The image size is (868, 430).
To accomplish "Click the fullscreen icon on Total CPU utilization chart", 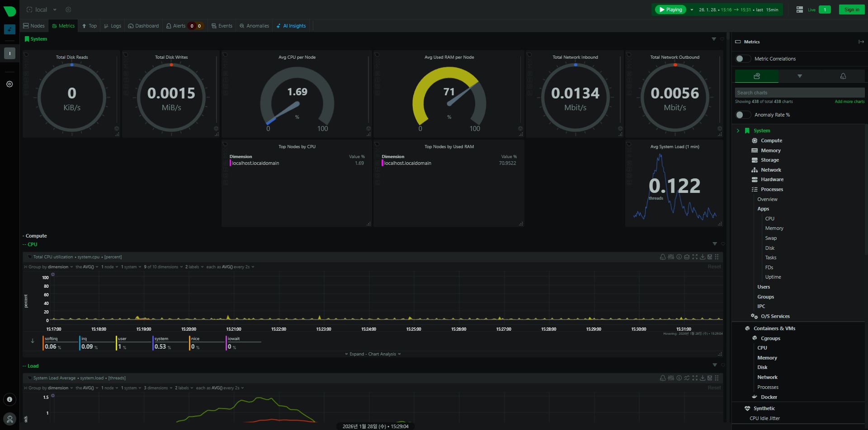I will [x=695, y=257].
